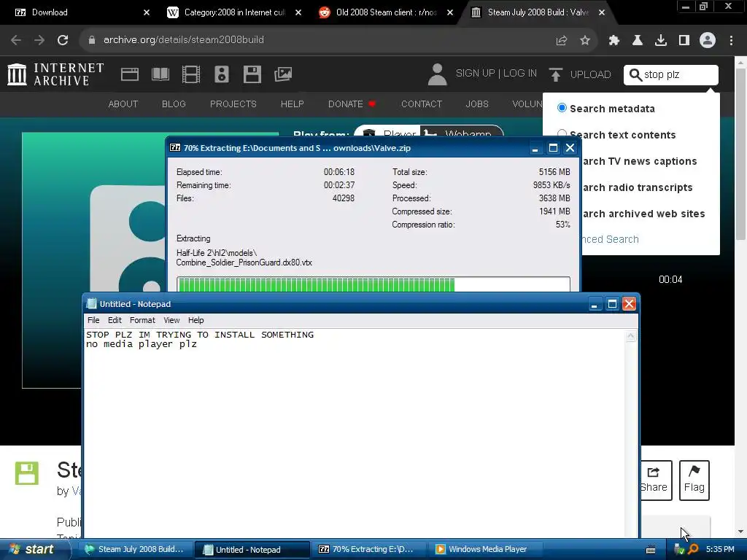Viewport: 747px width, 560px height.
Task: Open the Internet Archive home logo
Action: [55, 74]
